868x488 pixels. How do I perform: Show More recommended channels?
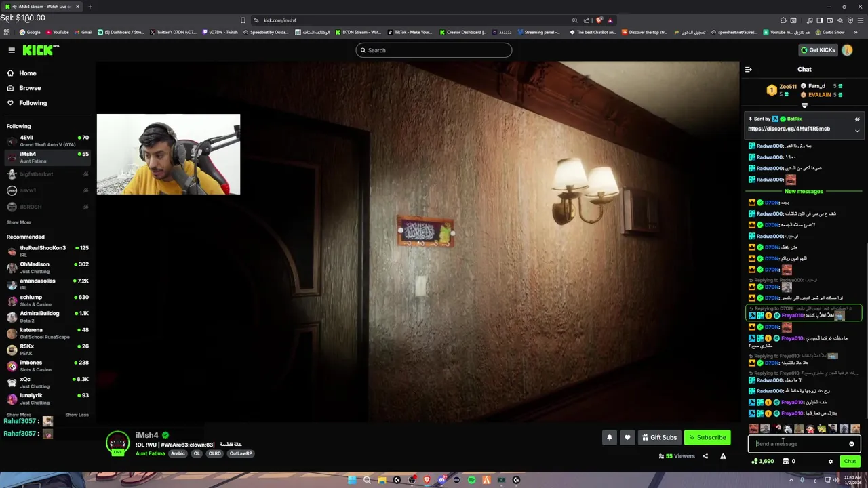pos(19,415)
